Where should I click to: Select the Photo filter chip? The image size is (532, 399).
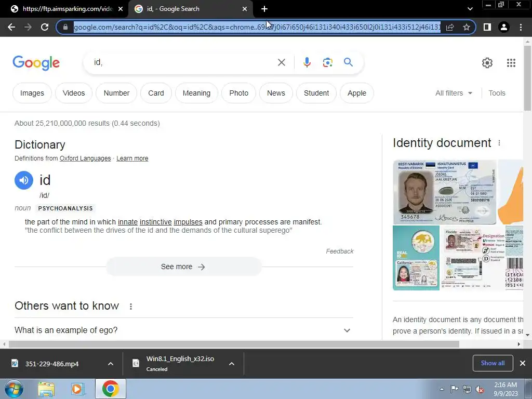coord(239,93)
